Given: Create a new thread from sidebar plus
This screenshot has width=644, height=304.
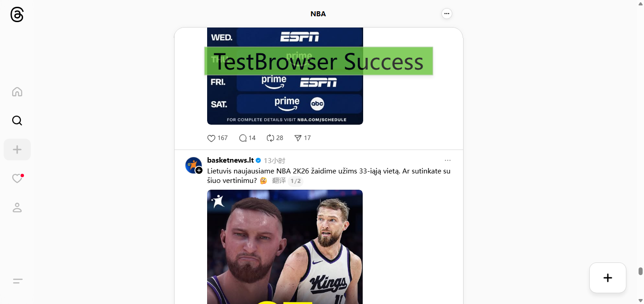Looking at the screenshot, I should tap(17, 150).
